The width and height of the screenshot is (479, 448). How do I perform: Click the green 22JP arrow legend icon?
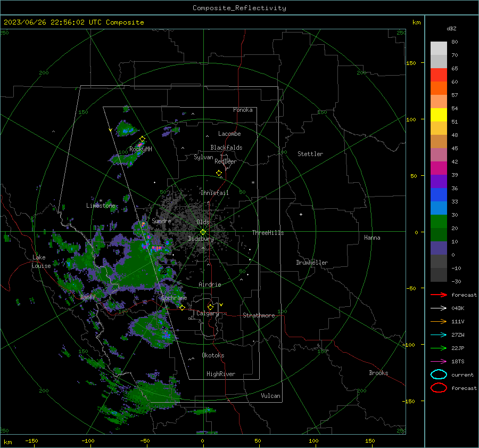coord(439,348)
